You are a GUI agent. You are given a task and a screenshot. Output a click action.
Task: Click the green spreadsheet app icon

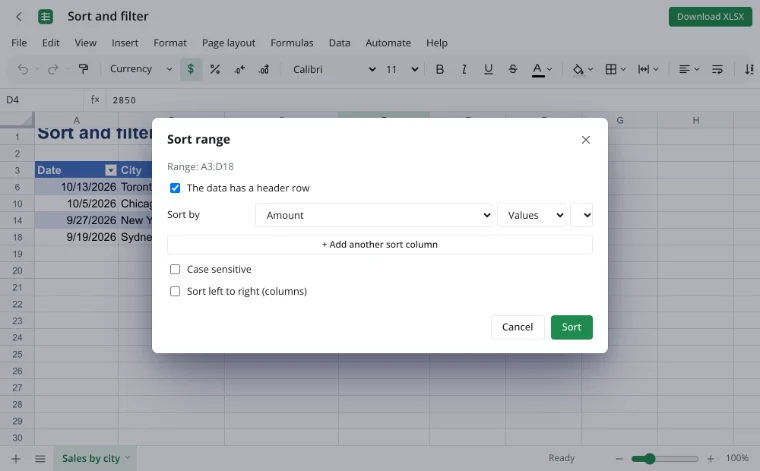tap(46, 16)
